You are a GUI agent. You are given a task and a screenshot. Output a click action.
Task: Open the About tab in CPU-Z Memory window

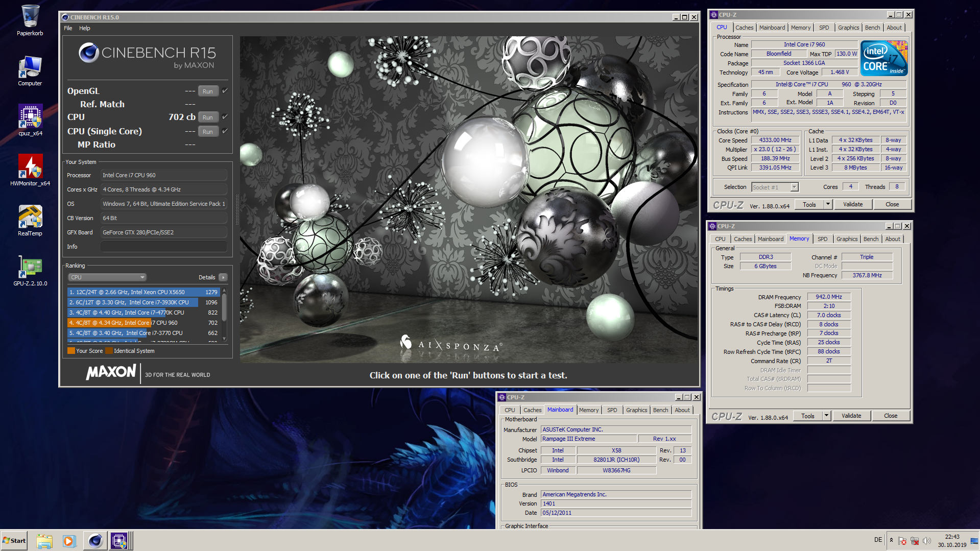point(893,239)
